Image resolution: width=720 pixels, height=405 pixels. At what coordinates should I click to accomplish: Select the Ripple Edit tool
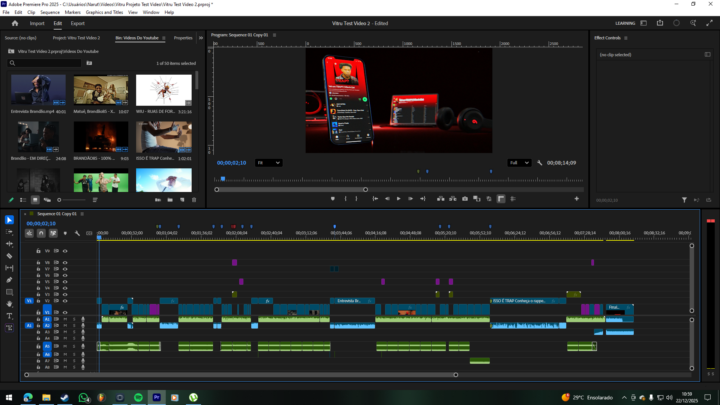pos(9,244)
